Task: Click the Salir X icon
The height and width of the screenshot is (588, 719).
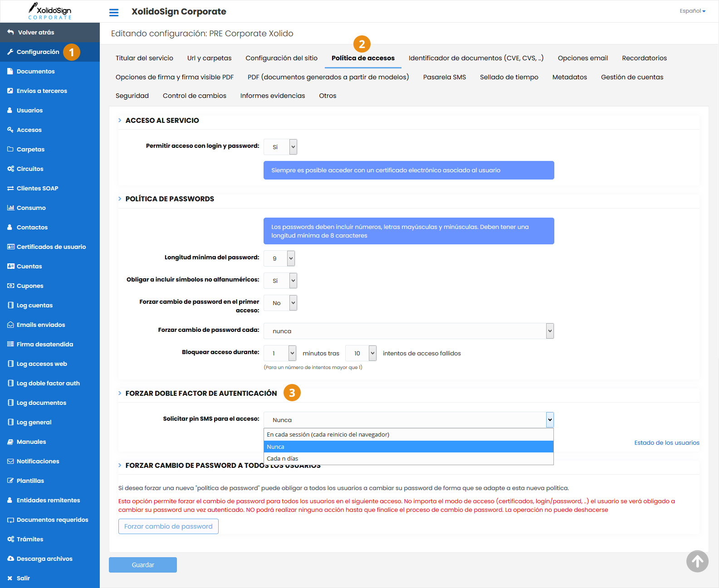Action: click(10, 578)
